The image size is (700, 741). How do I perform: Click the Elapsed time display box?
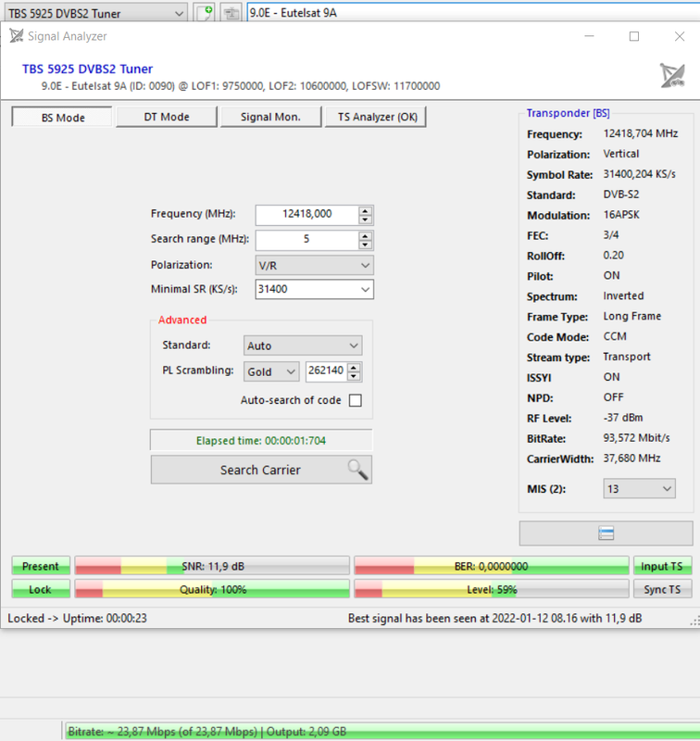point(261,441)
